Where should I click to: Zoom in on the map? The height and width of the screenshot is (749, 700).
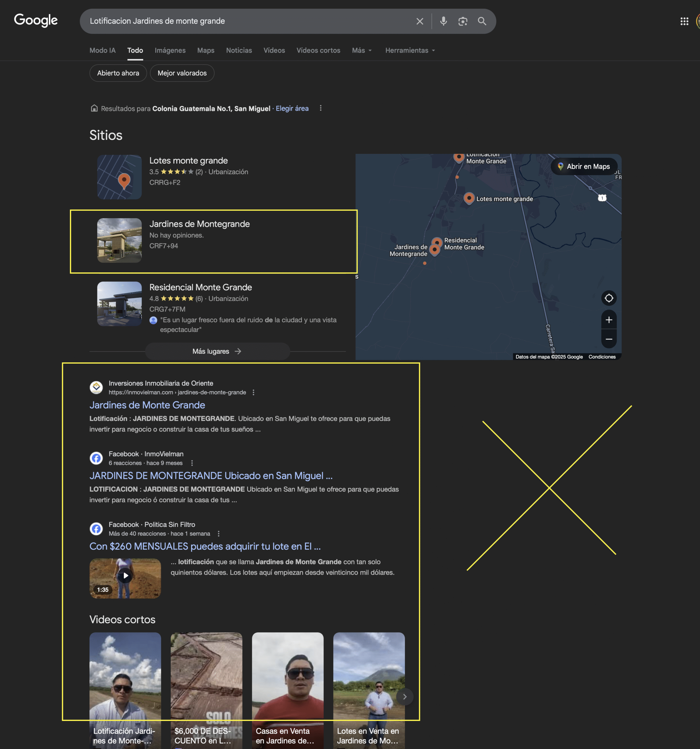pyautogui.click(x=609, y=320)
